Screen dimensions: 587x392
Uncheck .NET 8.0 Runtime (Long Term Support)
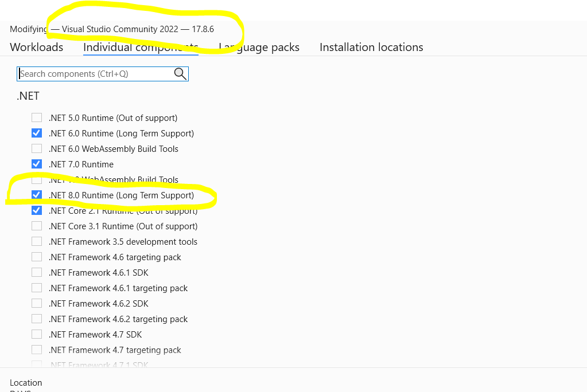click(x=37, y=195)
